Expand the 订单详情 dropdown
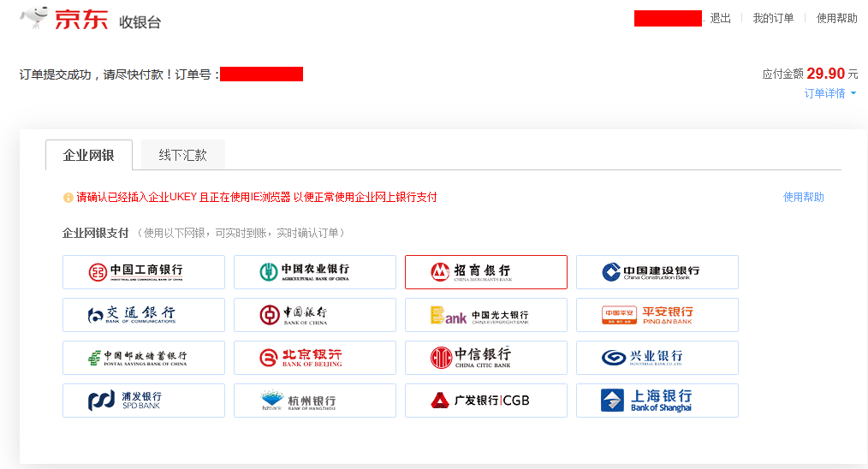Viewport: 868px width, 469px height. (829, 93)
